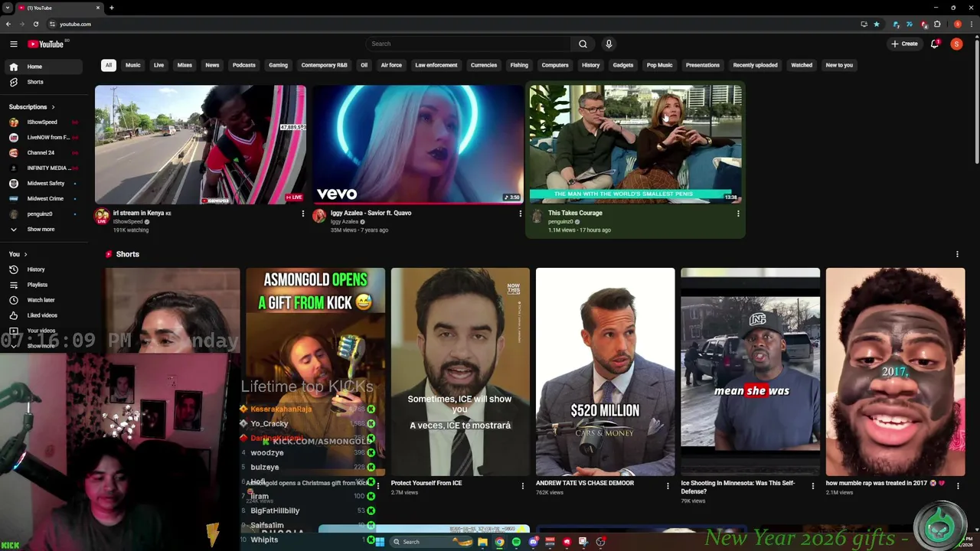The width and height of the screenshot is (980, 551).
Task: Expand Show more under subscriptions
Action: click(42, 230)
